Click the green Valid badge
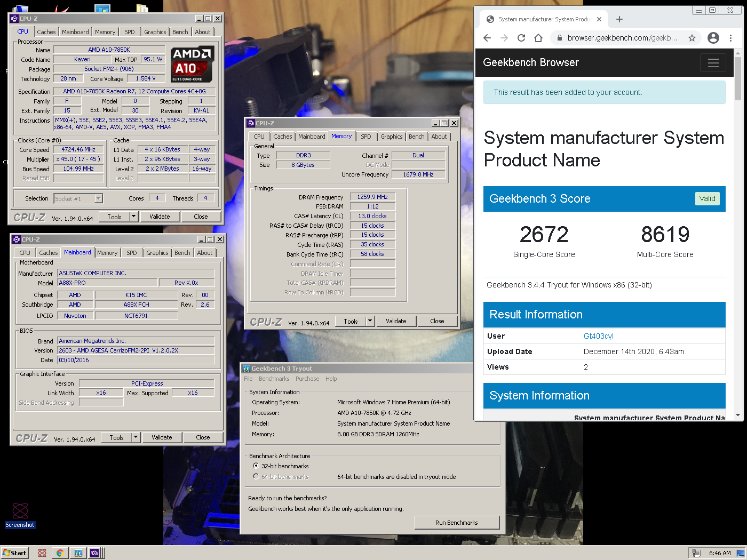The width and height of the screenshot is (747, 560). (708, 198)
